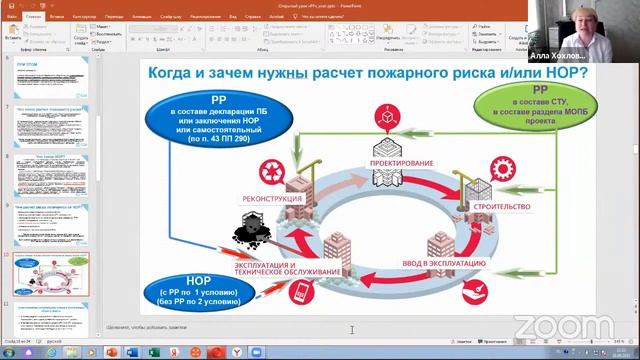
Task: Click the black burning building image
Action: click(x=252, y=230)
